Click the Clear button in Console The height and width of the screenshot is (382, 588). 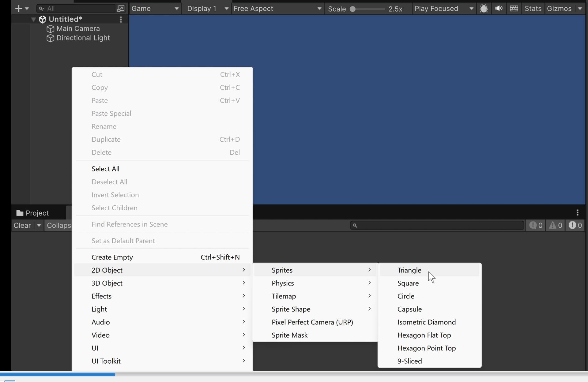[22, 225]
